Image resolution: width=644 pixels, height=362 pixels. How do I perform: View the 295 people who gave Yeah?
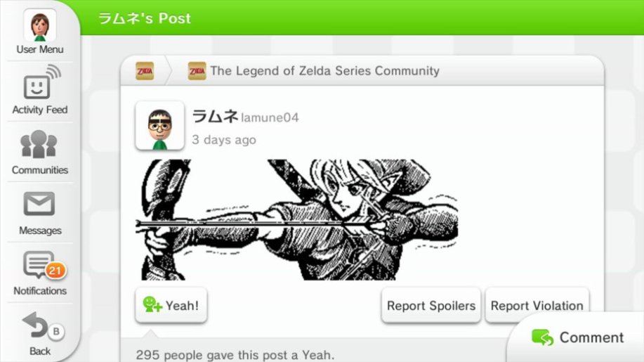coord(235,354)
